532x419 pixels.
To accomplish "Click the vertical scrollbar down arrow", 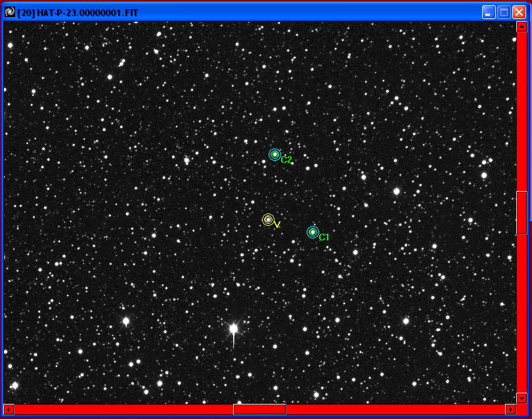I will 521,398.
